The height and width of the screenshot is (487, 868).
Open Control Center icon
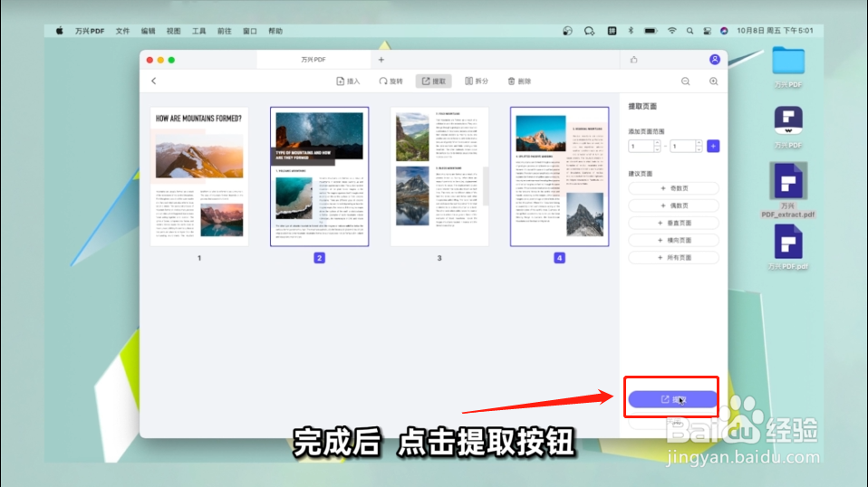click(x=707, y=31)
